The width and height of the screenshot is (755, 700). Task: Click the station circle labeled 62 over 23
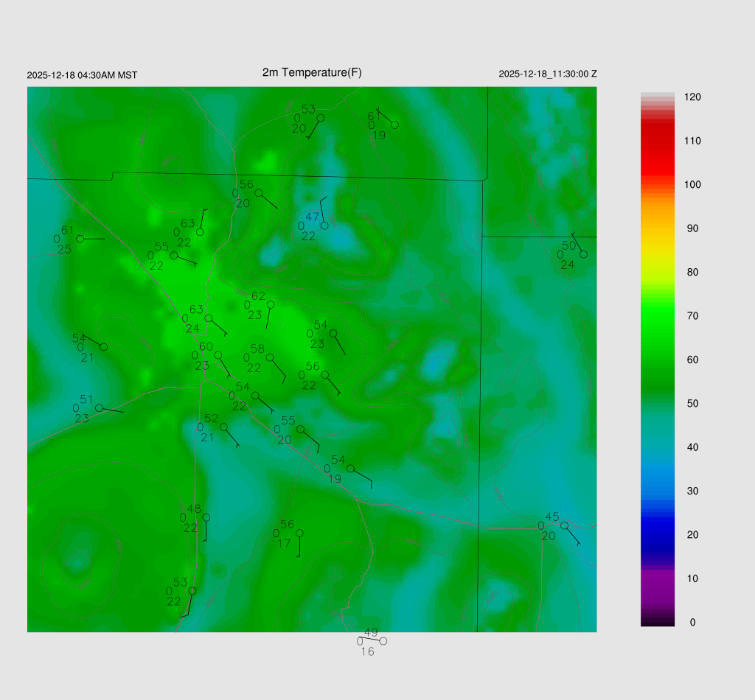271,304
